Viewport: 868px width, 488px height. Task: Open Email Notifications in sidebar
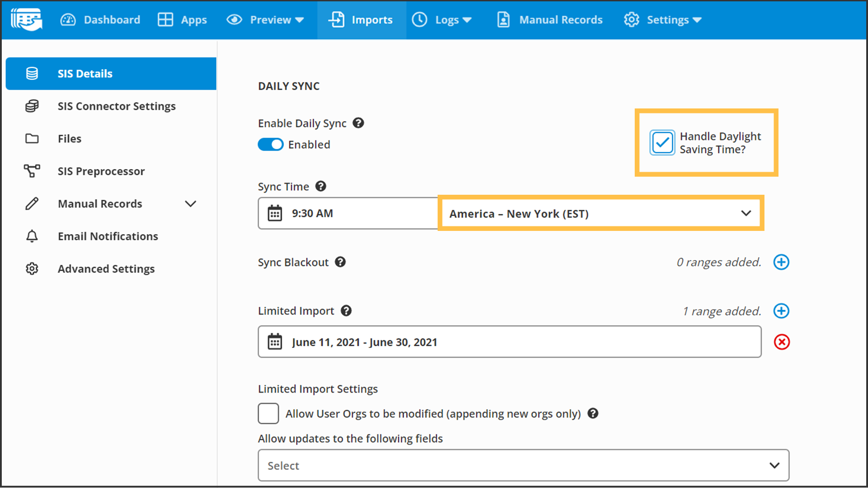(108, 236)
